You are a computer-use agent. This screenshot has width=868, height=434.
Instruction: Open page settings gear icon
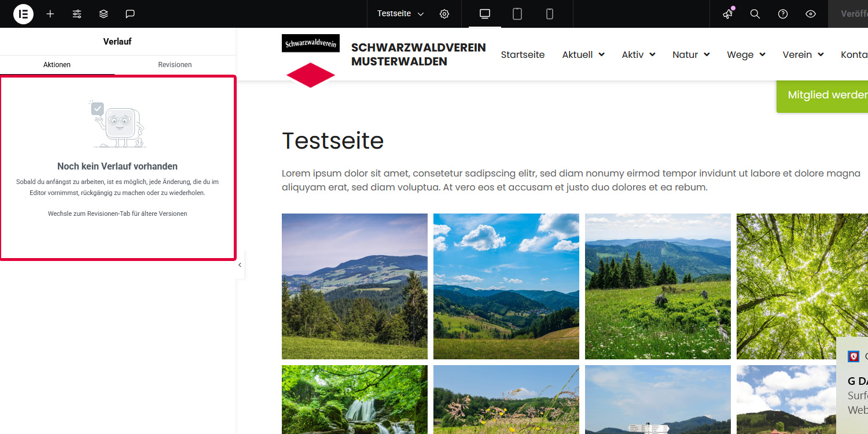click(x=444, y=14)
